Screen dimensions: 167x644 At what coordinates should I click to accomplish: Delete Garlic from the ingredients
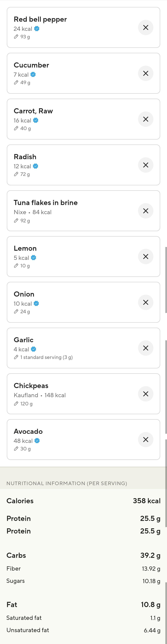[x=146, y=348]
